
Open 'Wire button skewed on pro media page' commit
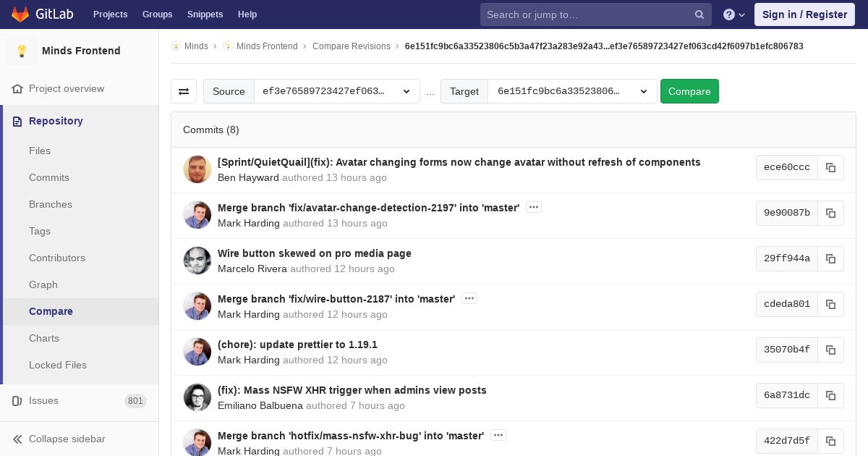315,253
